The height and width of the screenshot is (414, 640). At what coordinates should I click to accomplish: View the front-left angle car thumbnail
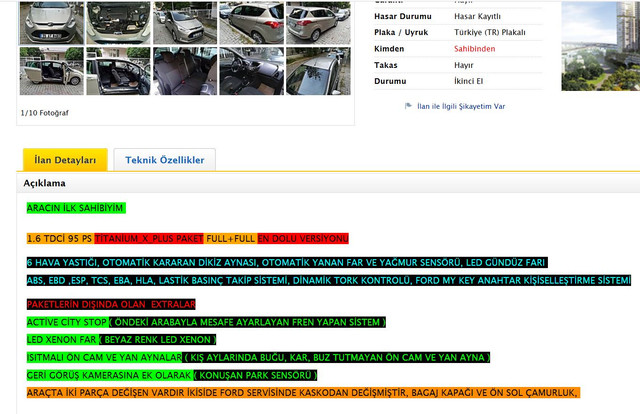pyautogui.click(x=185, y=22)
